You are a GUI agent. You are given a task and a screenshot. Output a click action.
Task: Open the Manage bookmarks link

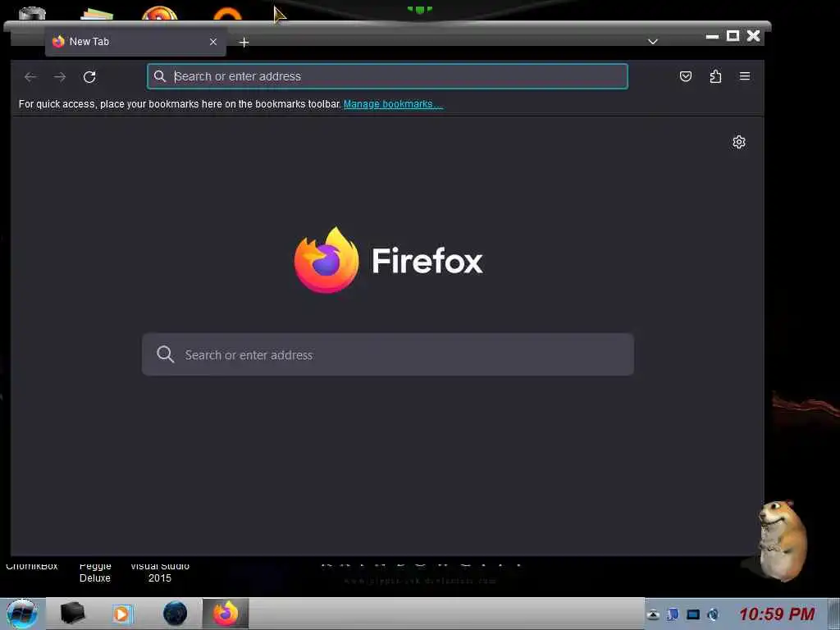point(393,104)
